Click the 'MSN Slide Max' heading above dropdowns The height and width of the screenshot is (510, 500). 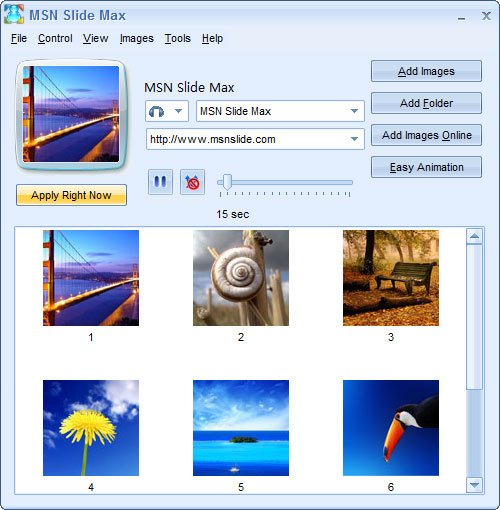189,88
